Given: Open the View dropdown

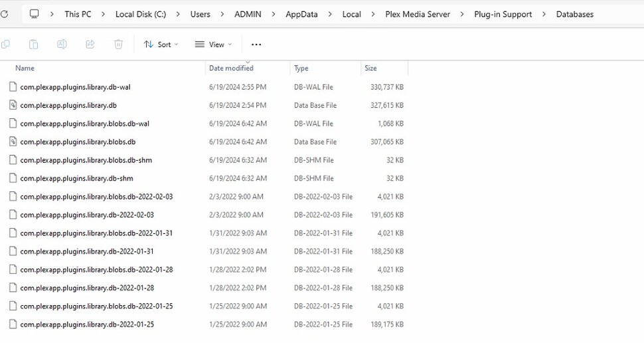Looking at the screenshot, I should [214, 45].
